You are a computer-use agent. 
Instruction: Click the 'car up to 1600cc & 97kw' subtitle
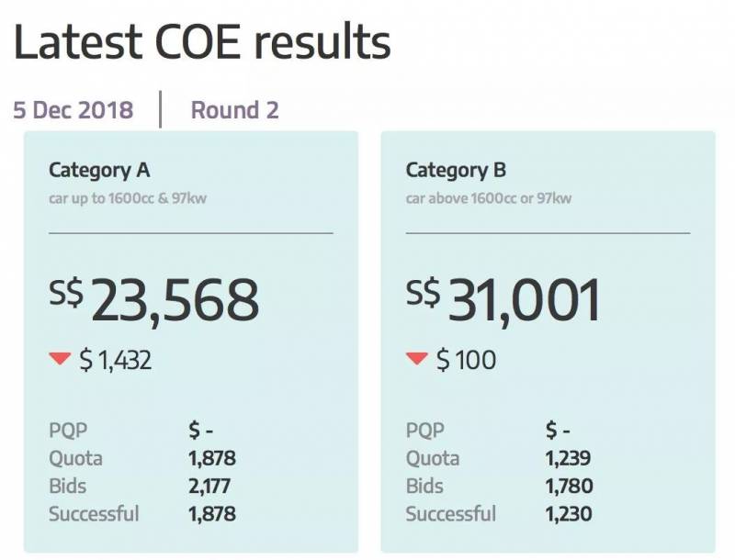127,197
